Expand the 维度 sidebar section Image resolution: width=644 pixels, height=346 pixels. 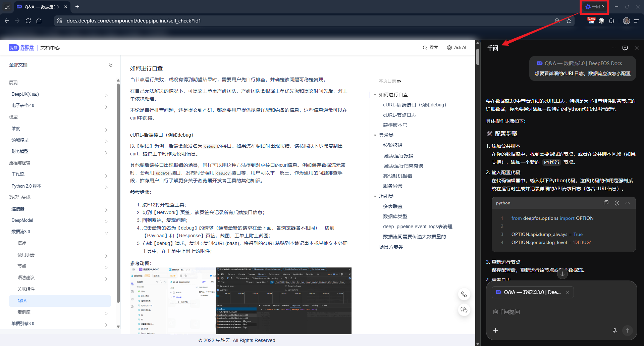tap(106, 130)
